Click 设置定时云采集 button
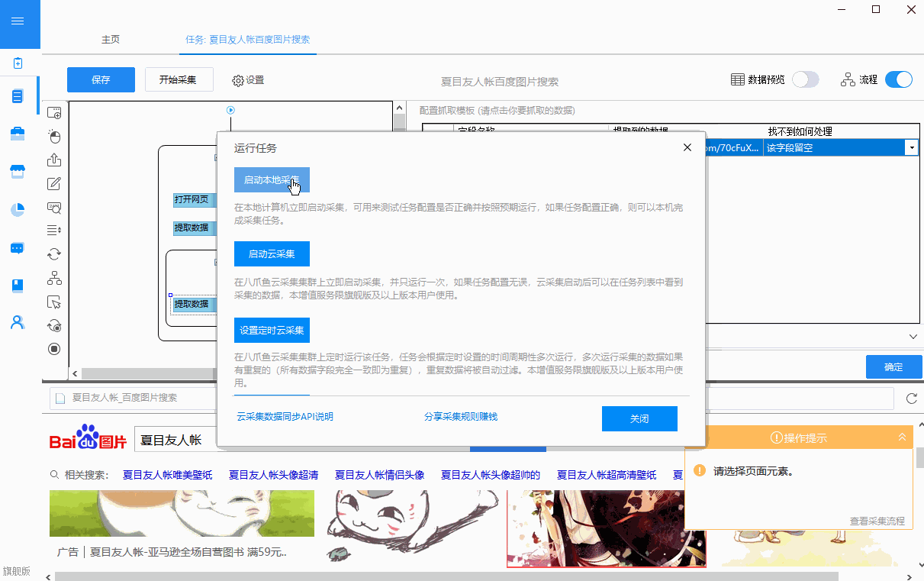 [x=272, y=331]
